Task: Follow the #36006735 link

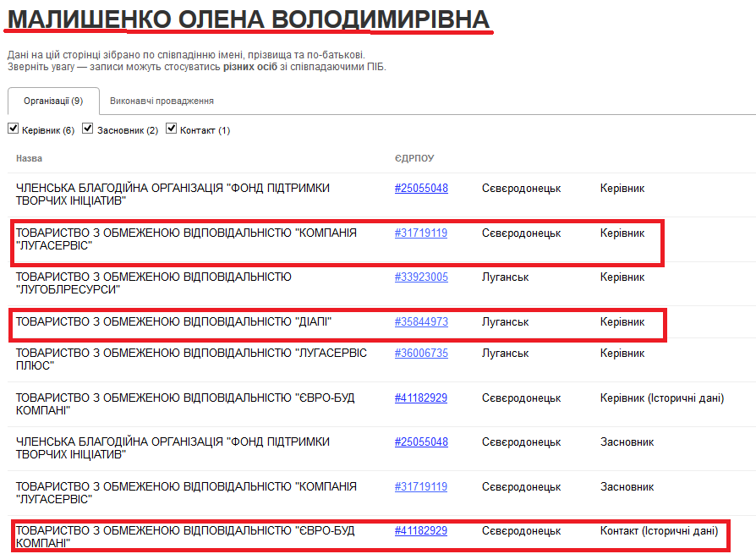Action: click(421, 353)
